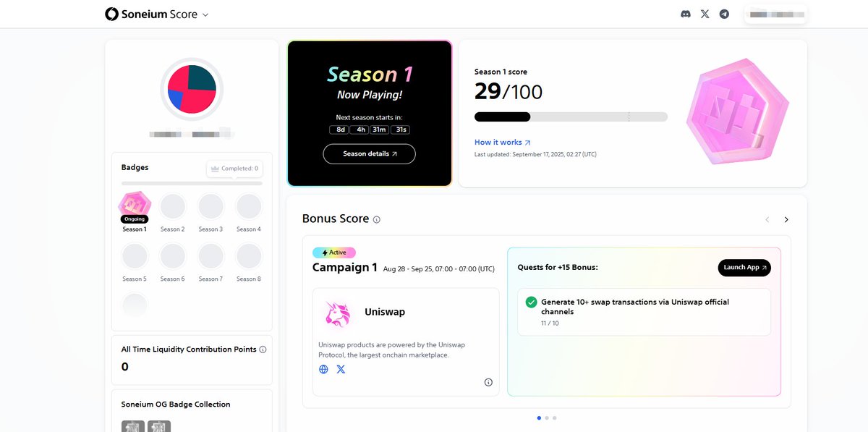Viewport: 868px width, 432px height.
Task: Click the green quest completion checkmark
Action: pos(532,302)
